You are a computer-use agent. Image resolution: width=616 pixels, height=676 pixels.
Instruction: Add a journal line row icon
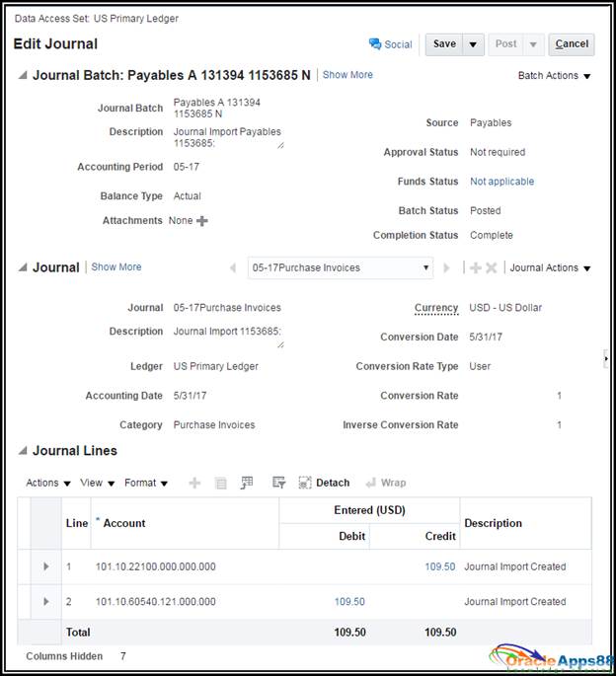pos(194,483)
